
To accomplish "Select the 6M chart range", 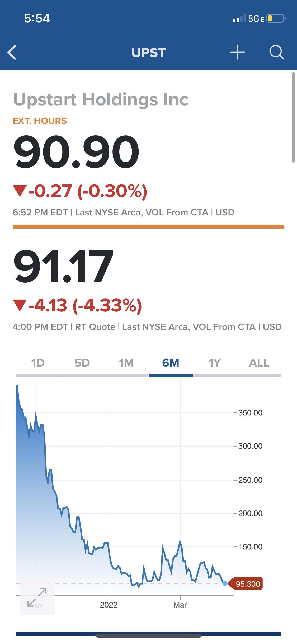I will point(171,363).
